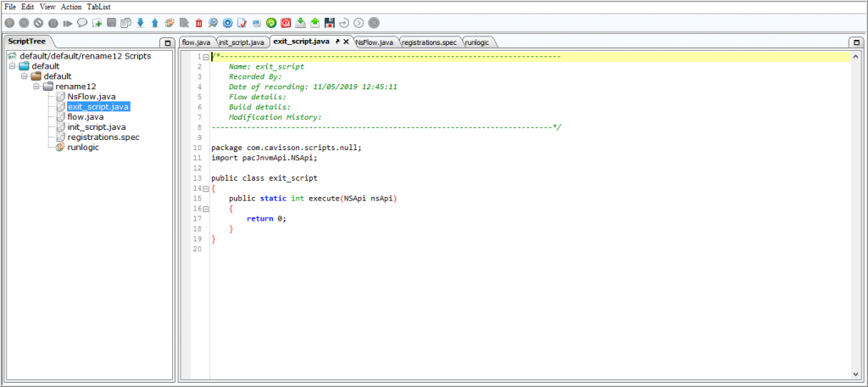
Task: Collapse the rename12 folder node
Action: click(x=36, y=87)
